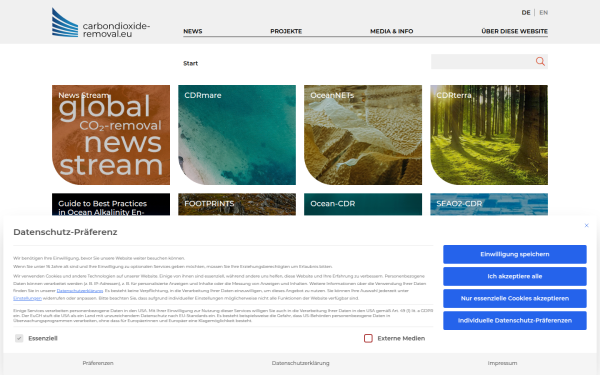Open the CDRmare project tile

pos(237,135)
